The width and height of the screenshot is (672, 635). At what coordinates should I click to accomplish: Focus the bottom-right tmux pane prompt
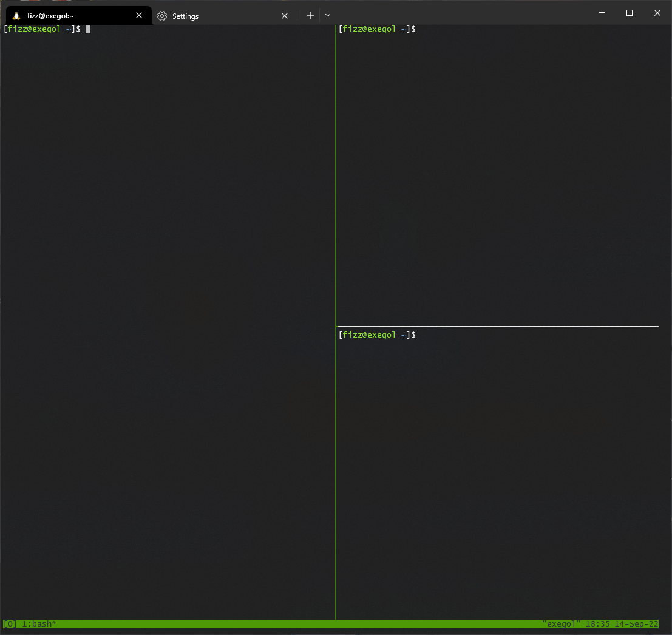[377, 335]
